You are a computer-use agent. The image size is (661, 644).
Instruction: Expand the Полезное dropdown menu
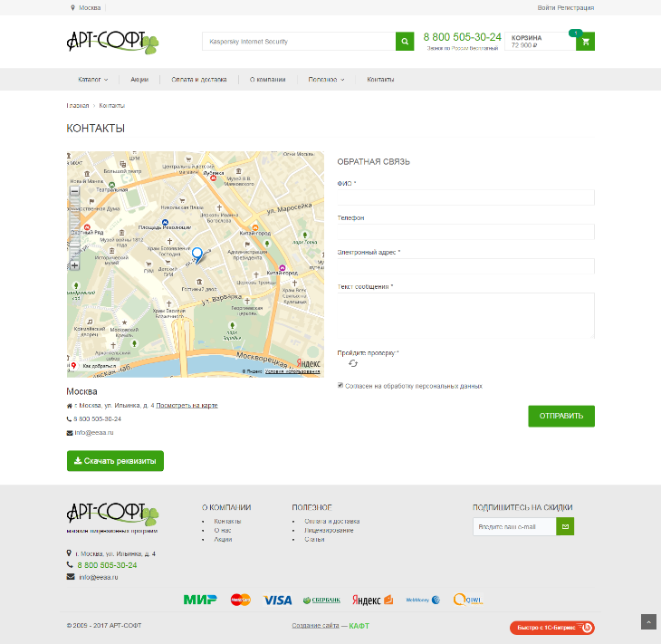[326, 80]
